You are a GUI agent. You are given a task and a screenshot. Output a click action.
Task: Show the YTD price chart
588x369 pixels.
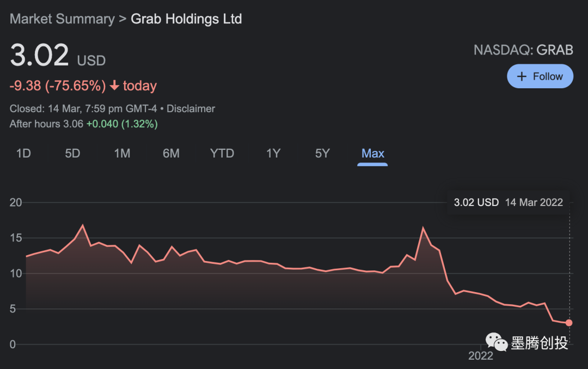[x=222, y=154]
